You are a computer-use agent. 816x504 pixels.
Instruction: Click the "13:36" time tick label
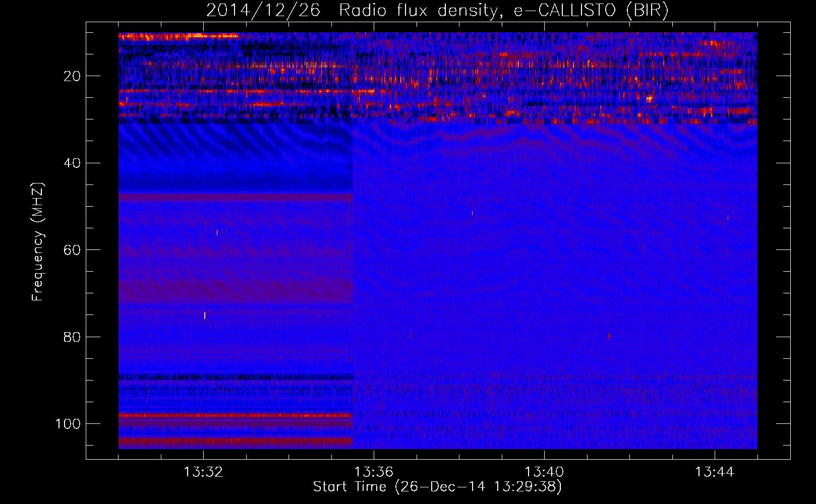[x=374, y=472]
